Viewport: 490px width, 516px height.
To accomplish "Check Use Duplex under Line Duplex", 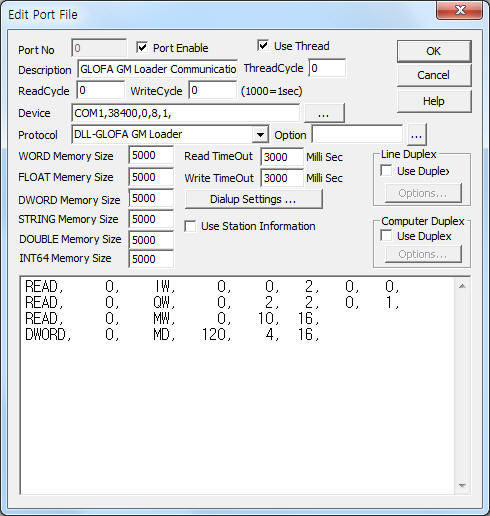I will [x=386, y=171].
